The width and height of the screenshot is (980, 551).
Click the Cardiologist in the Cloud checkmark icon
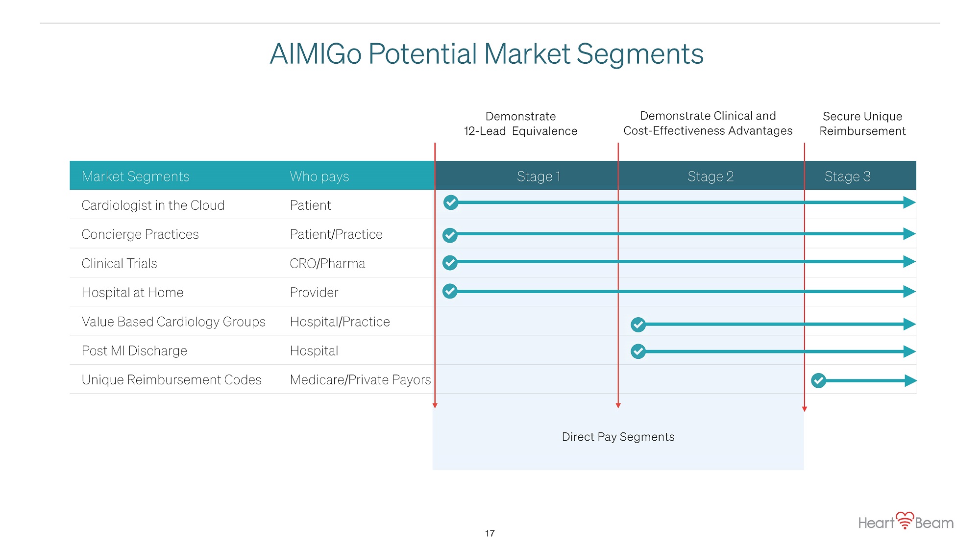451,202
